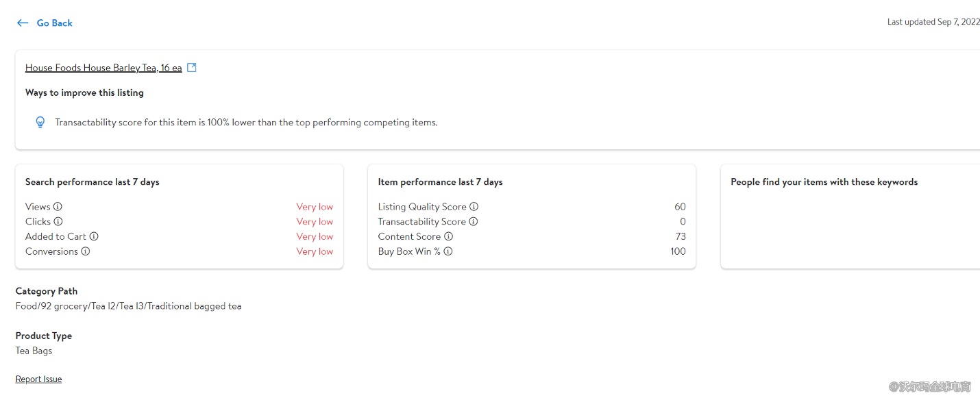Click the Very low Conversions value
Image resolution: width=980 pixels, height=400 pixels.
click(315, 251)
